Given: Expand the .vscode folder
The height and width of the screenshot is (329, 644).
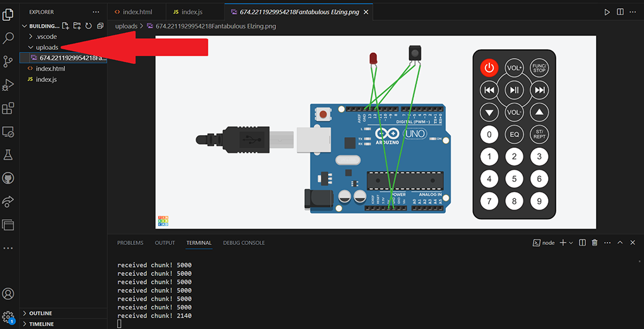Looking at the screenshot, I should (63, 37).
